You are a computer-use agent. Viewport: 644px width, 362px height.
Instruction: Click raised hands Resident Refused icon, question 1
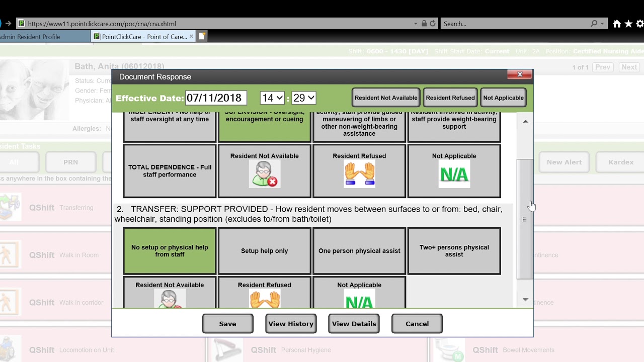click(x=359, y=174)
